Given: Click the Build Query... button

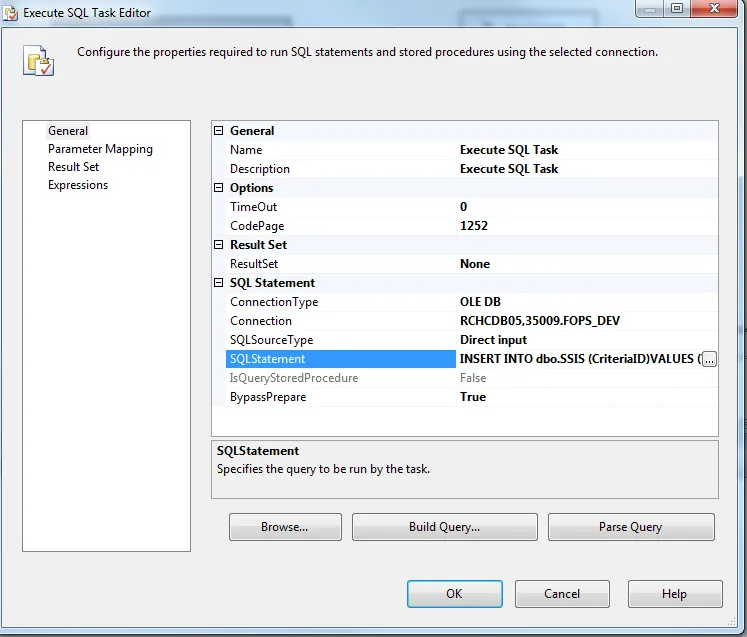Looking at the screenshot, I should (x=444, y=527).
